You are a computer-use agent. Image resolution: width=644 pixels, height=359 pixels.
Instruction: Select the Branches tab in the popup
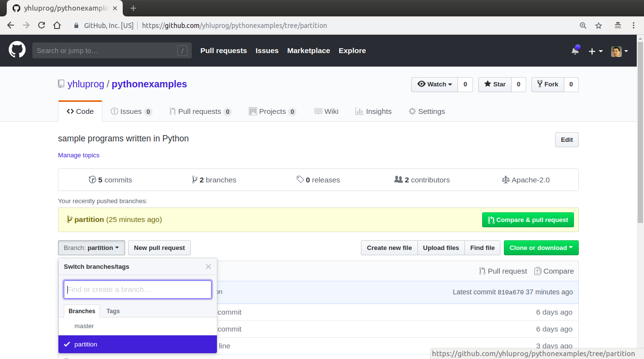click(x=82, y=311)
